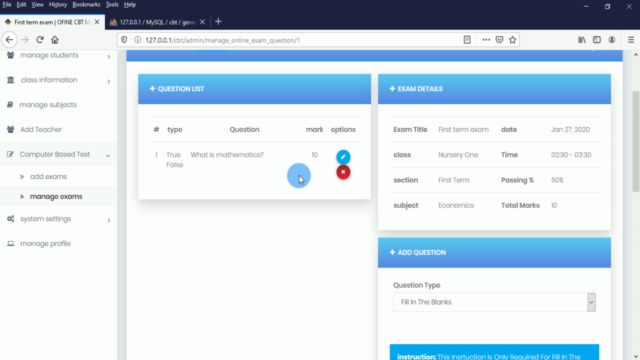Open the system settings link

[46, 219]
